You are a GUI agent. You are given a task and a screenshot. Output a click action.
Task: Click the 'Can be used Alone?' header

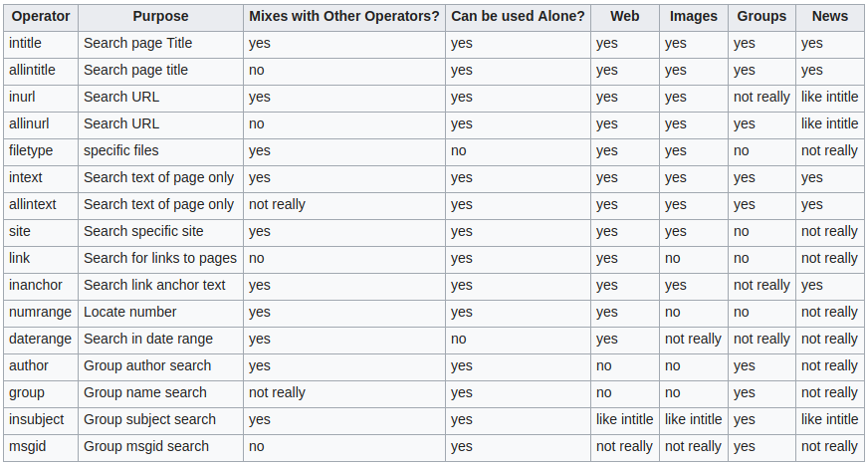(x=519, y=17)
